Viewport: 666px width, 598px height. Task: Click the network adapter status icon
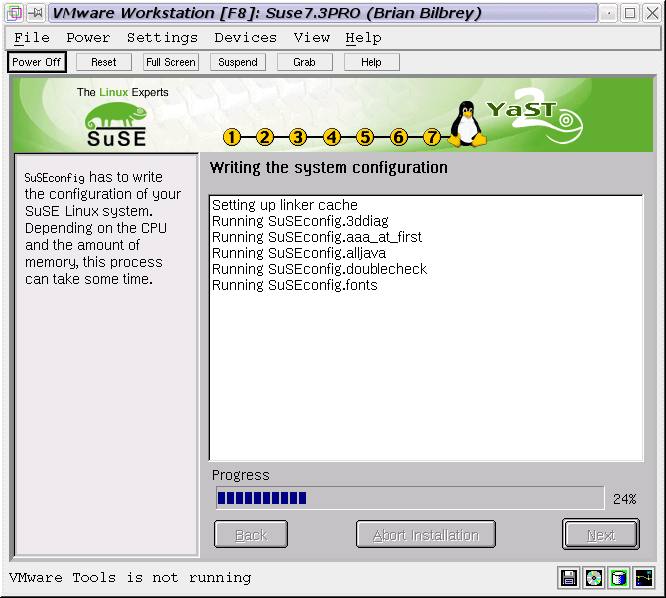[644, 578]
